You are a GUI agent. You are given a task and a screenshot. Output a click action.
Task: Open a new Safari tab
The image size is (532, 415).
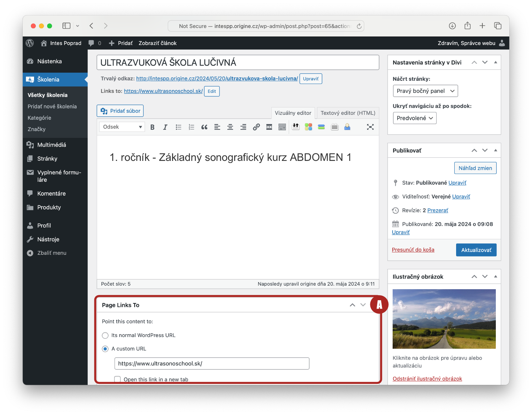click(x=482, y=26)
